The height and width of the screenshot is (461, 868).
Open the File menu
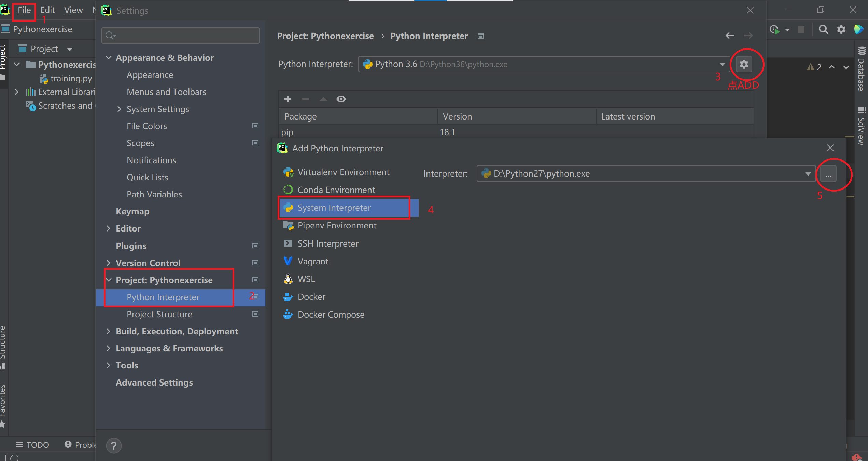pos(24,10)
